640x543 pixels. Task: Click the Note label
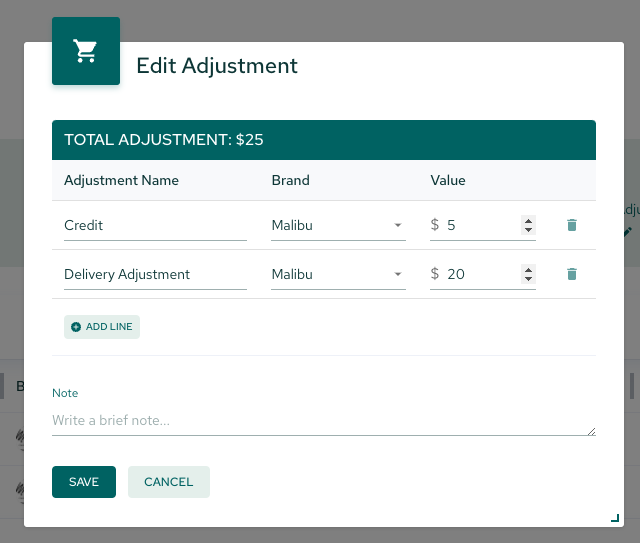[x=65, y=393]
